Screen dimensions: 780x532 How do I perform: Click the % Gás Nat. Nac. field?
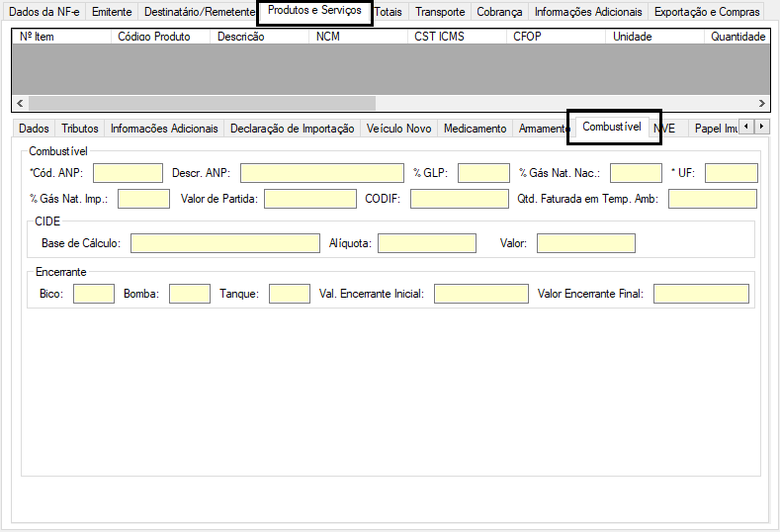coord(636,173)
